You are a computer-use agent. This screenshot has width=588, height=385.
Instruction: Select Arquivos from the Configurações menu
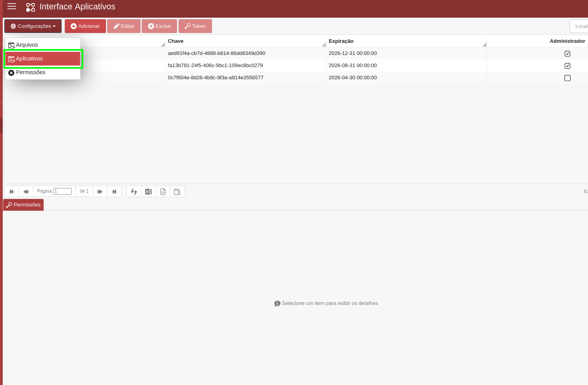pyautogui.click(x=43, y=45)
